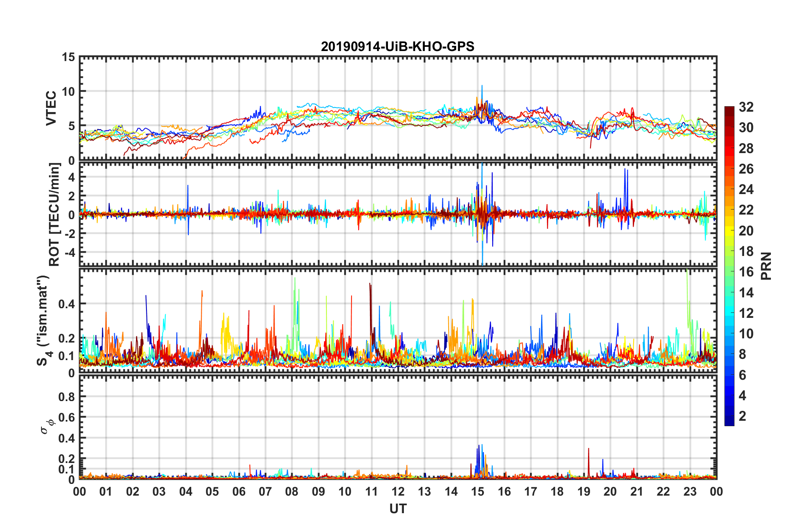Pick PRN colorbar tick "12"
The width and height of the screenshot is (796, 532).
point(746,313)
